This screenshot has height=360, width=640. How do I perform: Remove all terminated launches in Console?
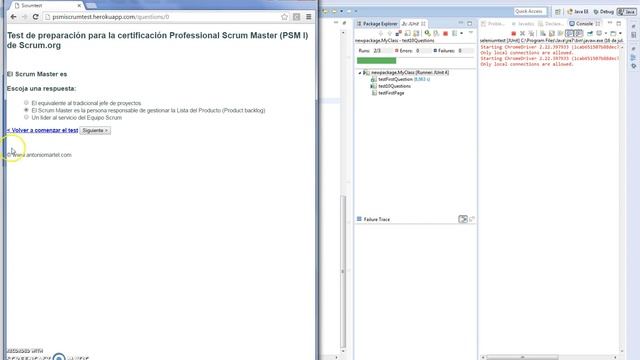click(x=532, y=33)
